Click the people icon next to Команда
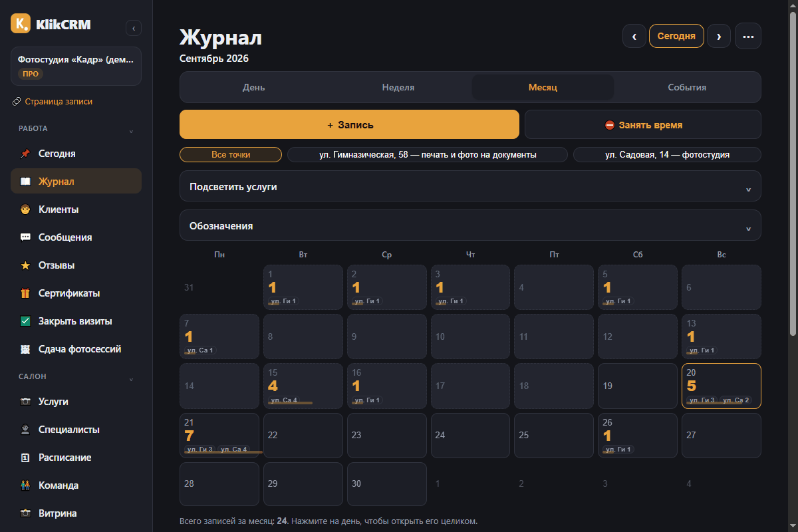This screenshot has height=532, width=798. click(25, 485)
